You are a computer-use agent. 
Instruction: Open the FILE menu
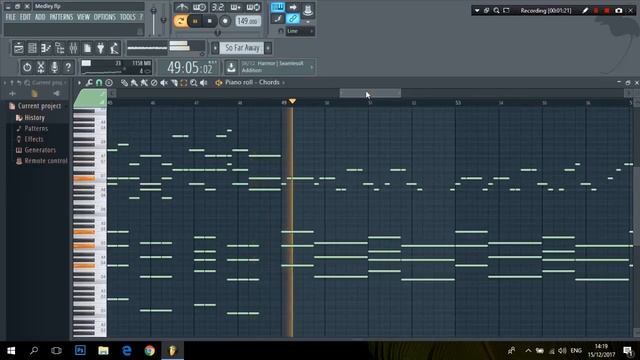coord(11,17)
